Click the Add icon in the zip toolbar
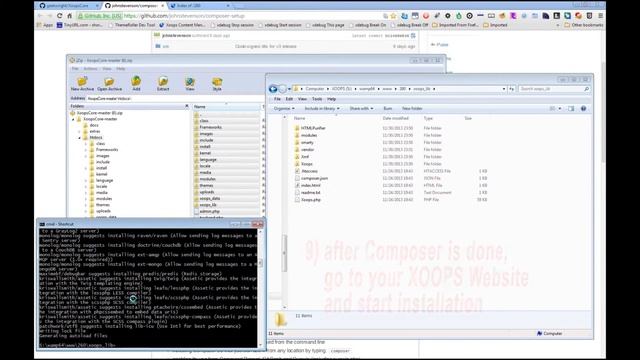The height and width of the screenshot is (360, 640). pos(136,81)
